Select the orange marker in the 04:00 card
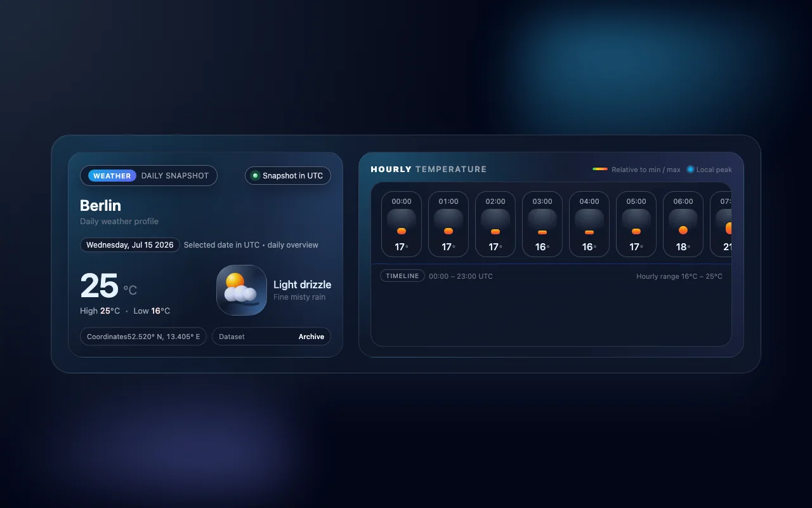Viewport: 812px width, 508px height. click(x=589, y=232)
